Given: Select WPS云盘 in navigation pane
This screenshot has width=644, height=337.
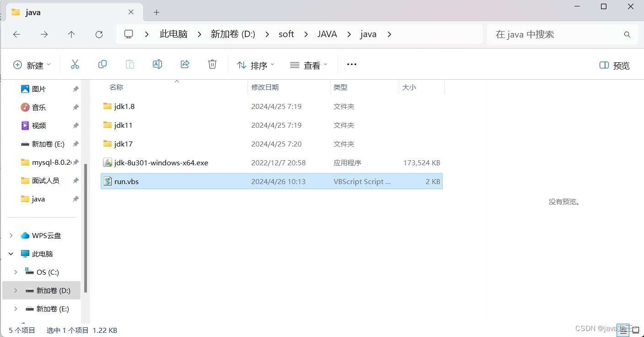Looking at the screenshot, I should [47, 235].
